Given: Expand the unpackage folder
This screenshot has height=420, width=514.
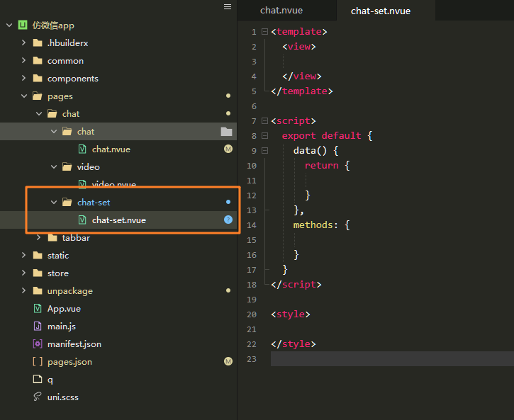Looking at the screenshot, I should (x=23, y=290).
